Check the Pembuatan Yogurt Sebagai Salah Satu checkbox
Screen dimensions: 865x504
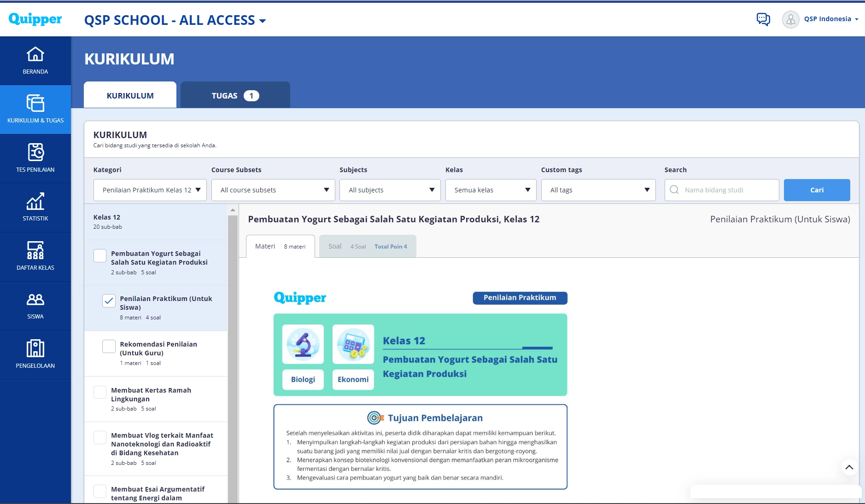pyautogui.click(x=100, y=256)
